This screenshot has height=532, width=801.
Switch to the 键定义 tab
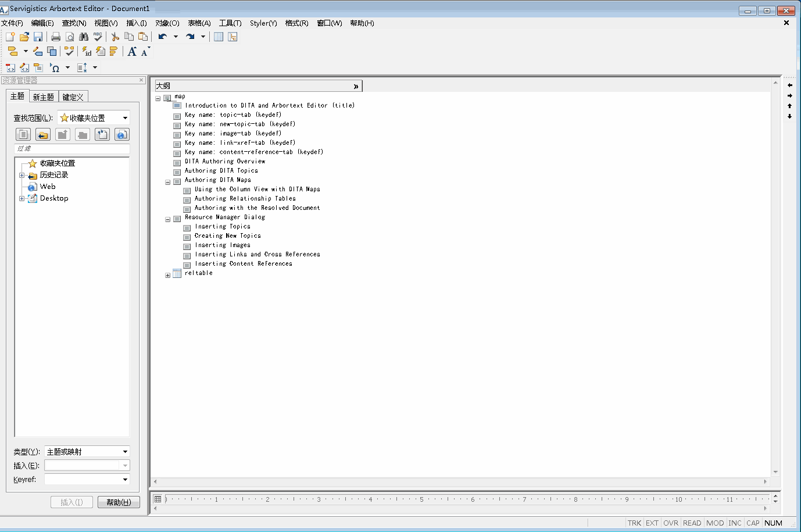pos(73,97)
